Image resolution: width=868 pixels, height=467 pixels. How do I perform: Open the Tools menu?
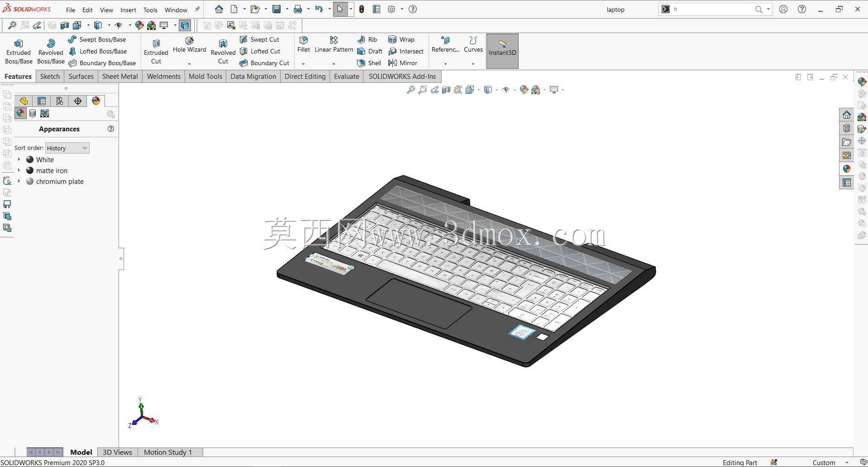pos(150,10)
